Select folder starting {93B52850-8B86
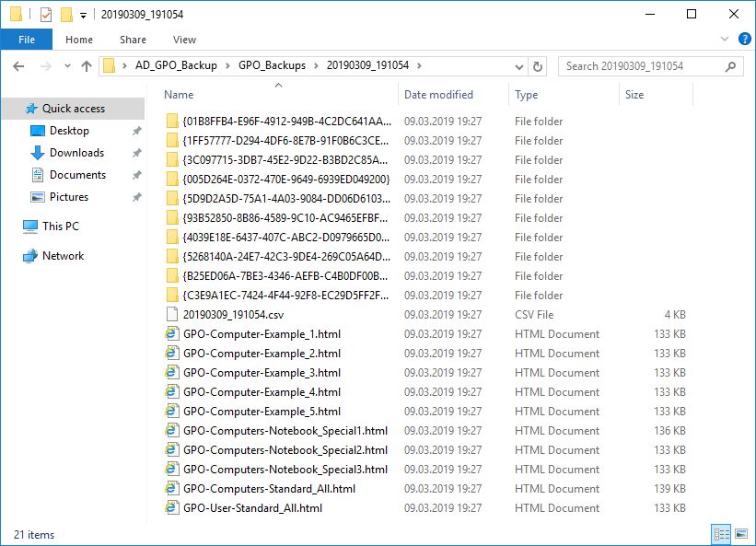Viewport: 756px width, 546px height. pos(285,218)
